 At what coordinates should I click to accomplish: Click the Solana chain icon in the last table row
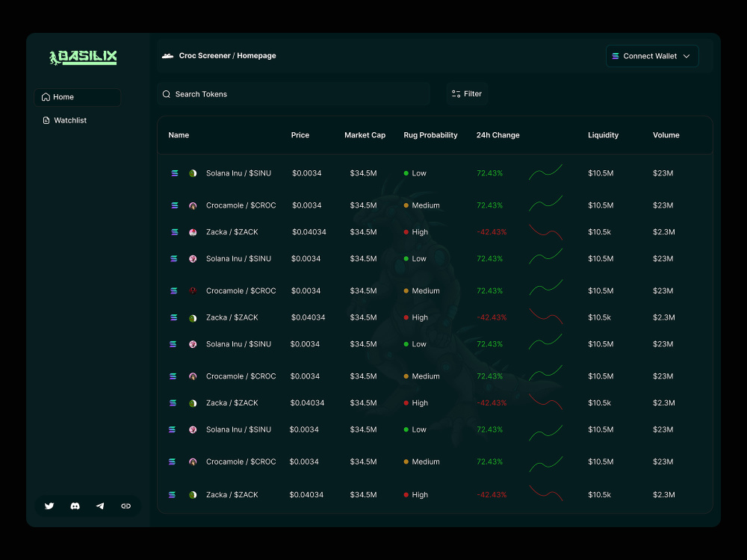pyautogui.click(x=172, y=495)
